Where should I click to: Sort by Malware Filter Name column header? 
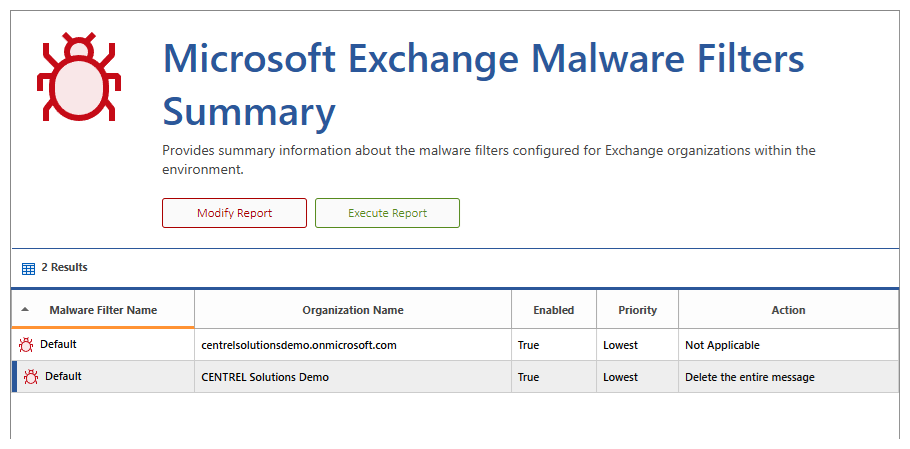click(x=103, y=310)
